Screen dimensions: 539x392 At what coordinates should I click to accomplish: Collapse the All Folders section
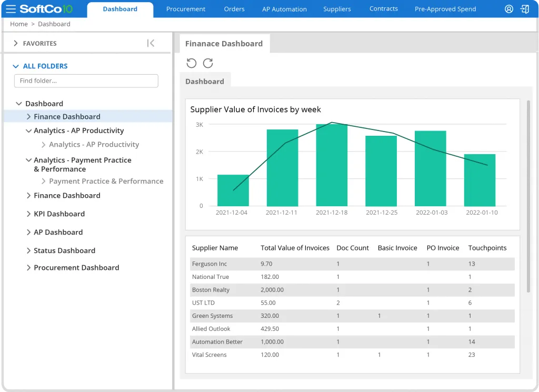click(x=16, y=66)
